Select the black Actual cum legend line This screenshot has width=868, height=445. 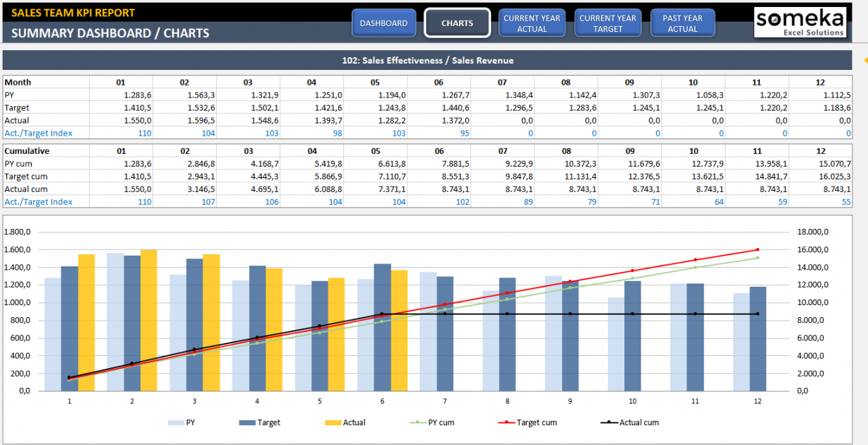coord(609,422)
